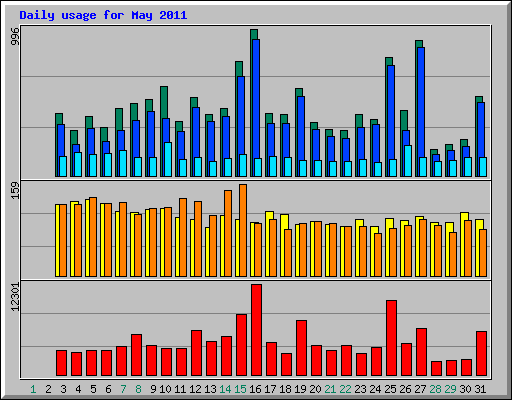
Task: Click the red bar for day 28
Action: pyautogui.click(x=436, y=368)
